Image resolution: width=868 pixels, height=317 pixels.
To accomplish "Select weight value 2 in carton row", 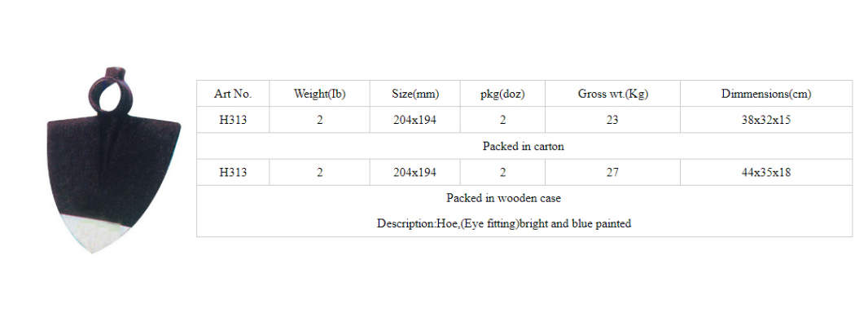I will point(320,120).
